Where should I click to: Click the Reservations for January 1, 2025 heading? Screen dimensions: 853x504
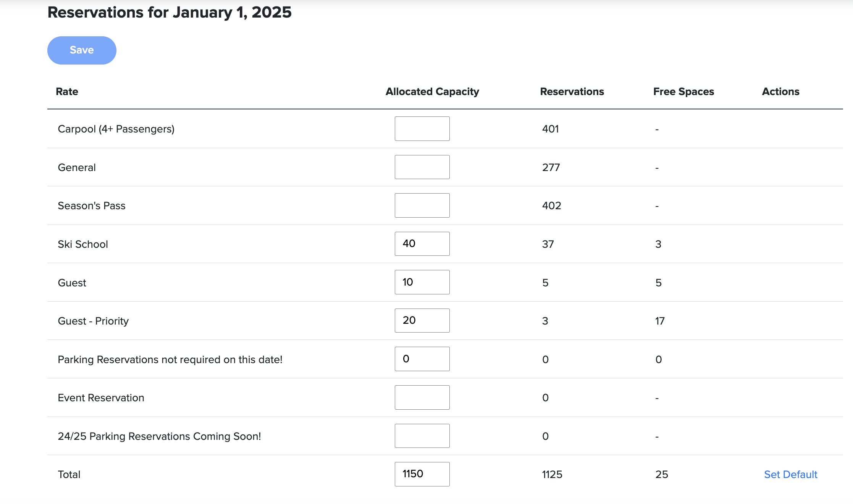point(170,12)
